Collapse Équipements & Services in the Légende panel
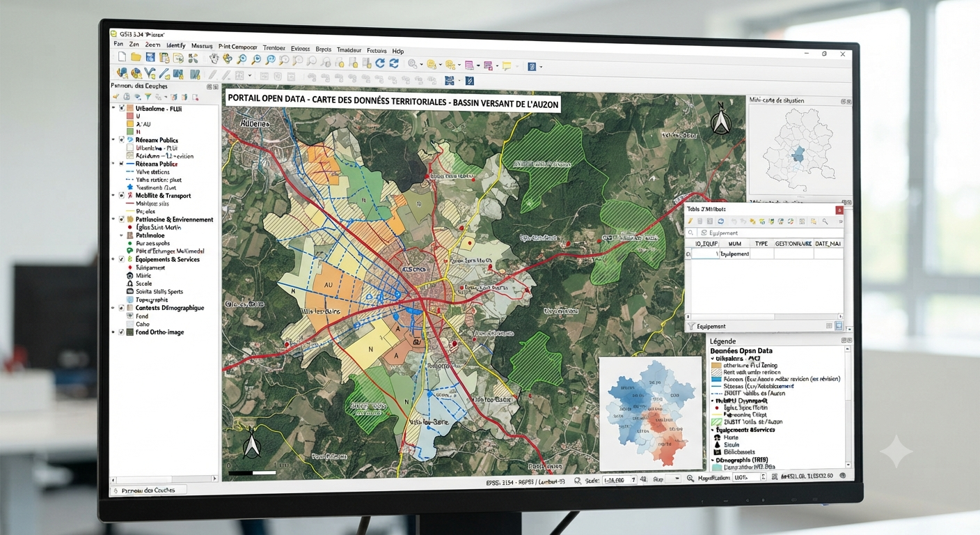This screenshot has width=980, height=535. click(713, 430)
